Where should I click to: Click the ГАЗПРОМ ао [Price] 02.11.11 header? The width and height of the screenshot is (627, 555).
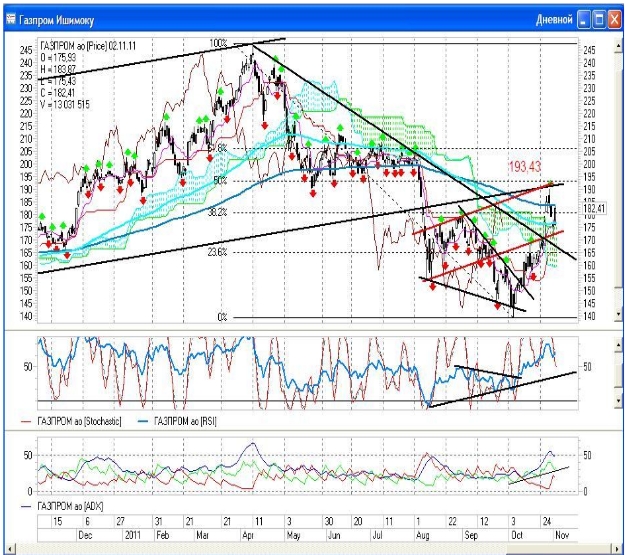click(88, 46)
